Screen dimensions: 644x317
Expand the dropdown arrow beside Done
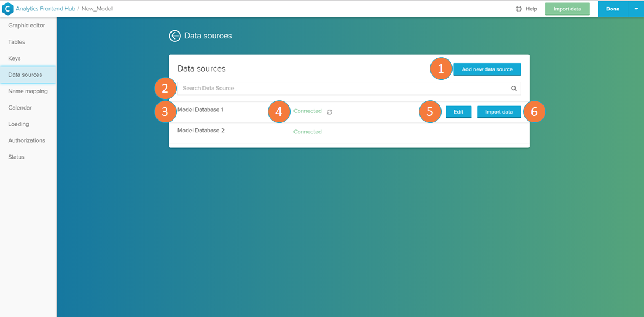coord(636,9)
